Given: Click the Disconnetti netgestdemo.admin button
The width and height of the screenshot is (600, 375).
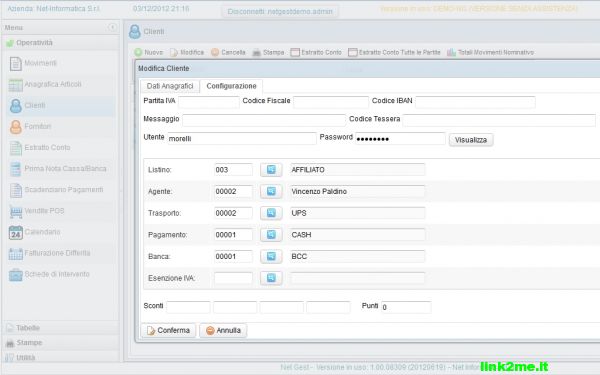Looking at the screenshot, I should 280,11.
